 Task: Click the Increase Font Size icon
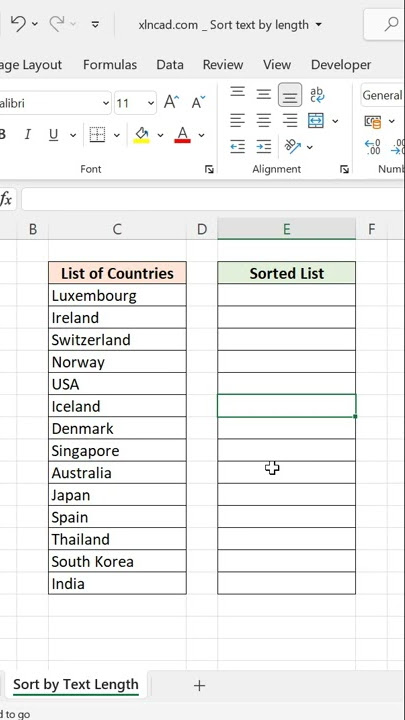click(x=172, y=102)
